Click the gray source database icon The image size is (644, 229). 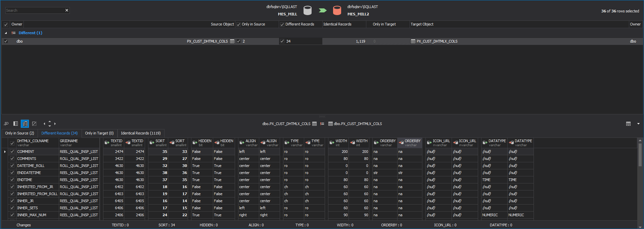click(307, 10)
